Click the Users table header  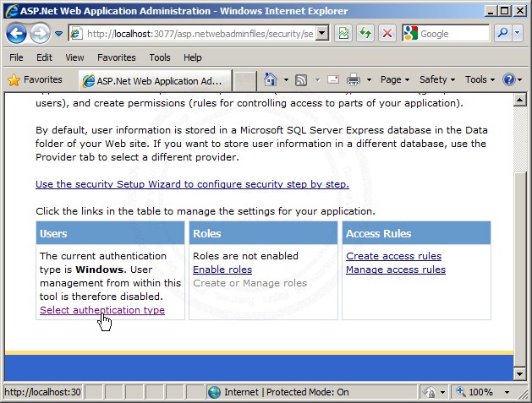[x=110, y=233]
